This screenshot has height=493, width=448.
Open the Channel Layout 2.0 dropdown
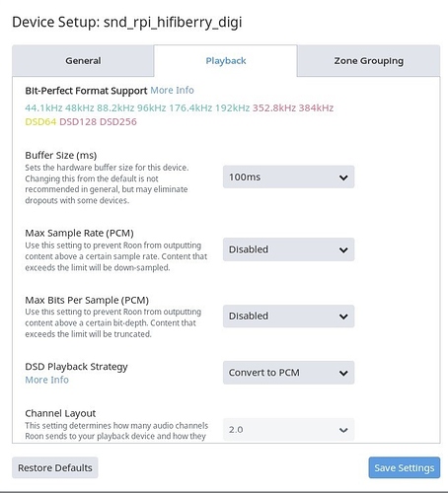point(288,430)
